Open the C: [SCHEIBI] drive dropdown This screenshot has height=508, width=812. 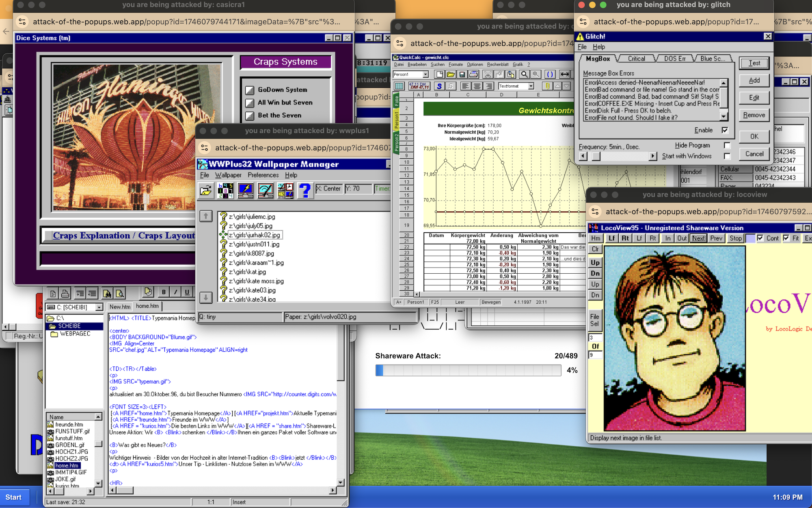point(99,307)
